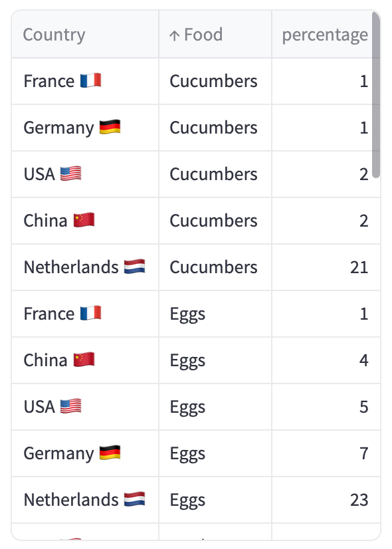Click the USA flag in Eggs row
The height and width of the screenshot is (549, 392).
point(70,406)
